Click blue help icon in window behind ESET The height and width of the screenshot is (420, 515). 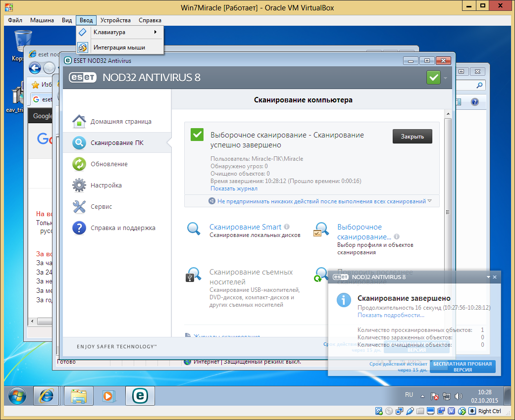(x=474, y=102)
